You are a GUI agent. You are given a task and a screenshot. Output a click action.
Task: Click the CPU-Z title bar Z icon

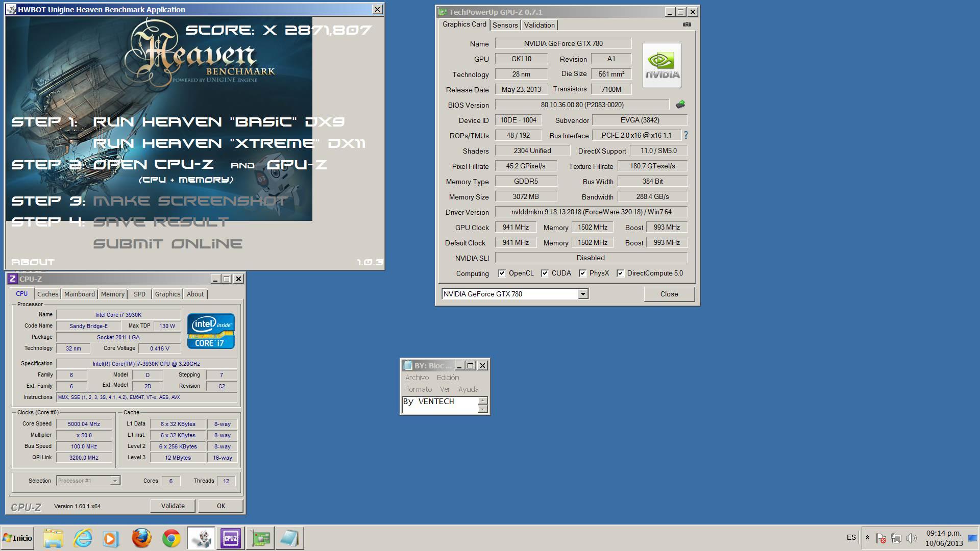coord(13,279)
